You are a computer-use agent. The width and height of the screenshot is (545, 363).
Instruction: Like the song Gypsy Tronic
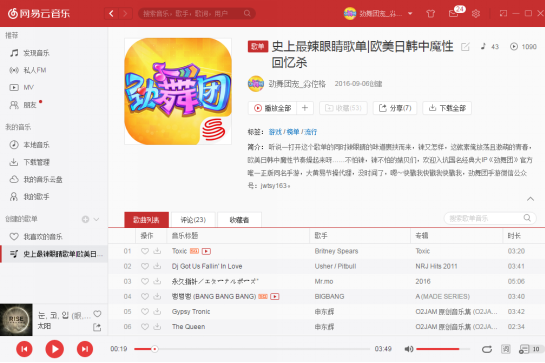coord(145,312)
